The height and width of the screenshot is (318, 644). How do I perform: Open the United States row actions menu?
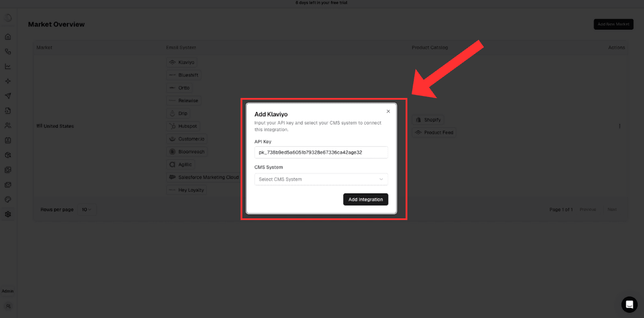tap(620, 126)
